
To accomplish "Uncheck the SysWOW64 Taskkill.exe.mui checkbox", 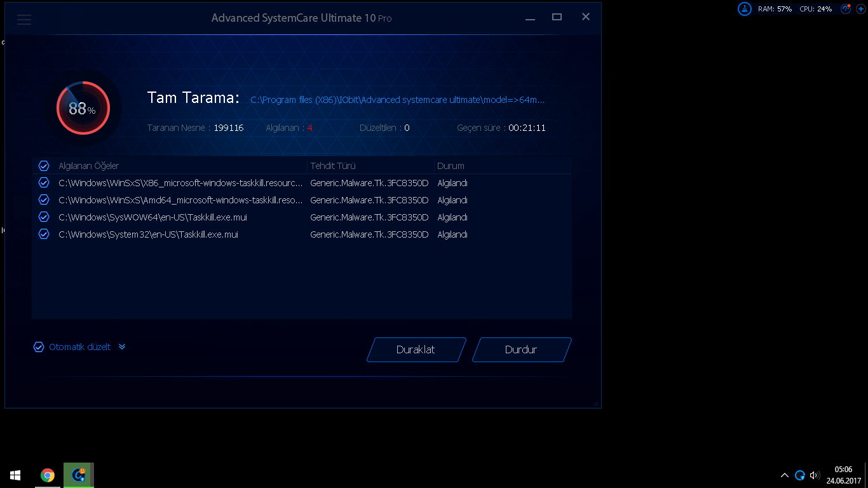I will point(44,217).
